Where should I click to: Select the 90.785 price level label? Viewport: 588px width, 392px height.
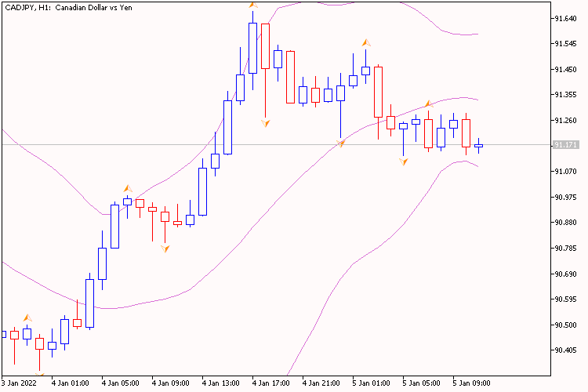click(565, 248)
